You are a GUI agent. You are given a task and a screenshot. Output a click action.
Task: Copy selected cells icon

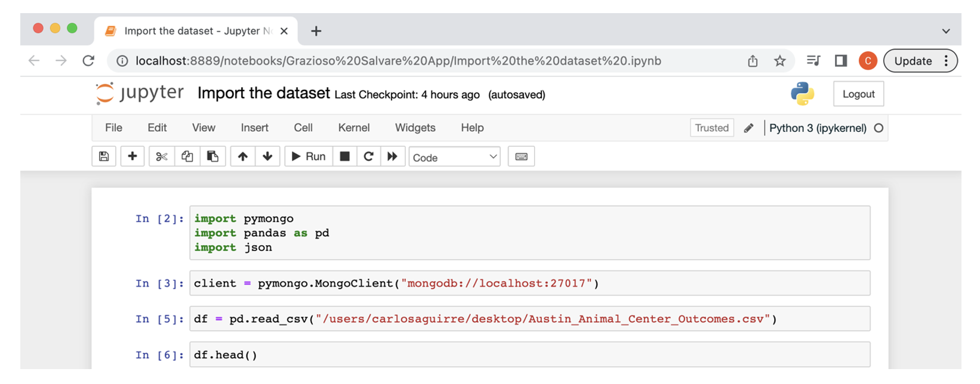pyautogui.click(x=187, y=156)
